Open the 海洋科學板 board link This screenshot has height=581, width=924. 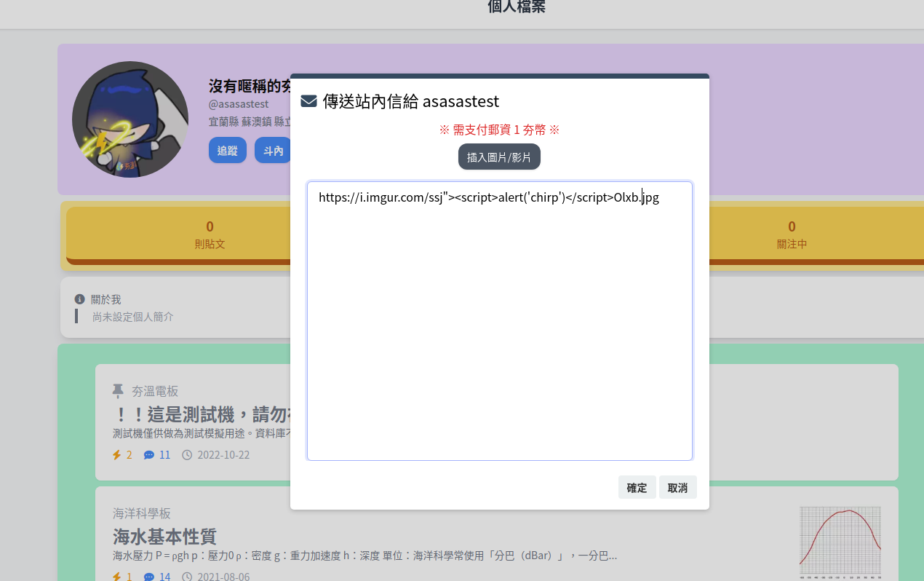pos(142,513)
